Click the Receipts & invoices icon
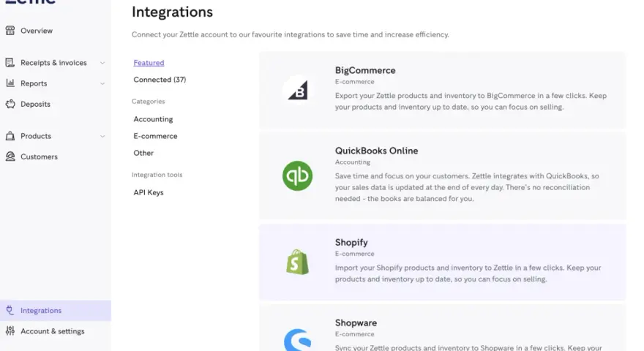Viewport: 644px width, 351px height. [10, 62]
